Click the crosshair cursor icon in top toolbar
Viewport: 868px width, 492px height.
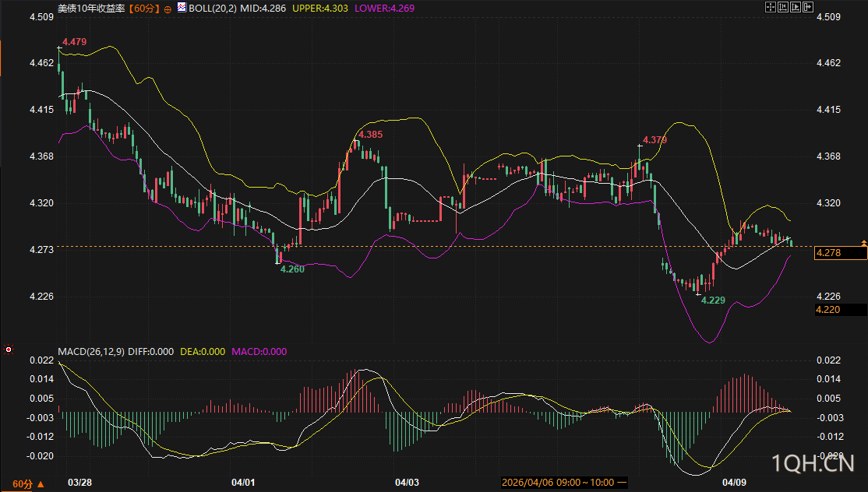769,8
